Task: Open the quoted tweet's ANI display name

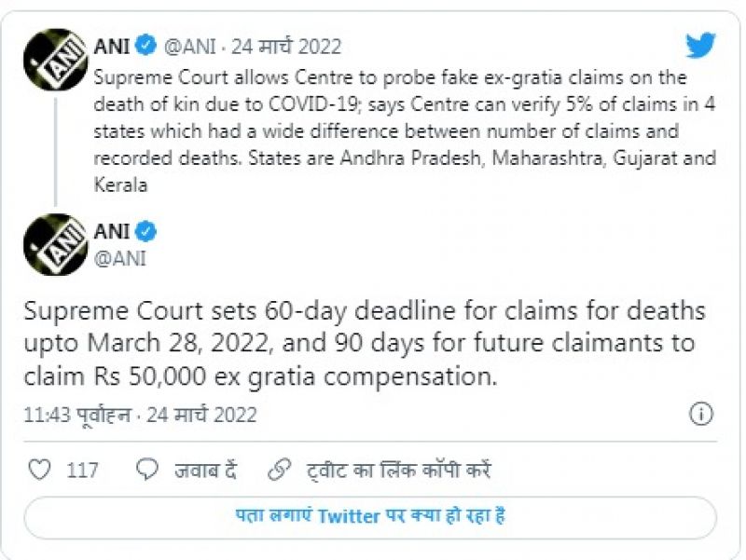Action: coord(111,46)
